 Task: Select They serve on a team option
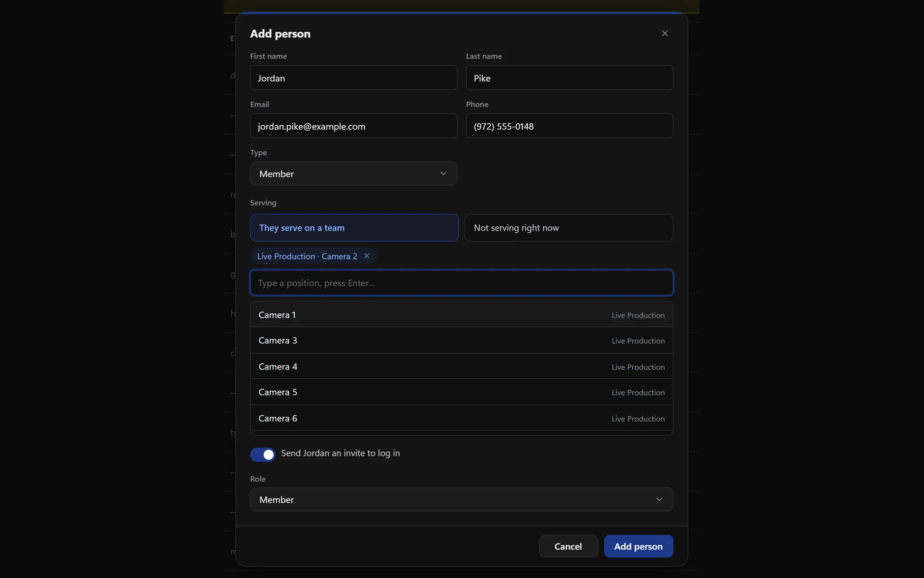pyautogui.click(x=354, y=228)
